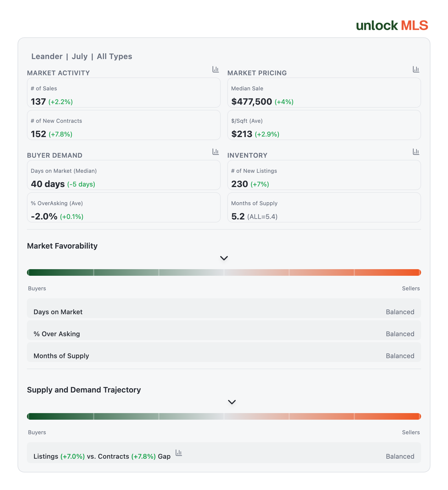Click the Market Favorability gradient bar
Viewport: 448px width, 490px height.
coord(224,272)
